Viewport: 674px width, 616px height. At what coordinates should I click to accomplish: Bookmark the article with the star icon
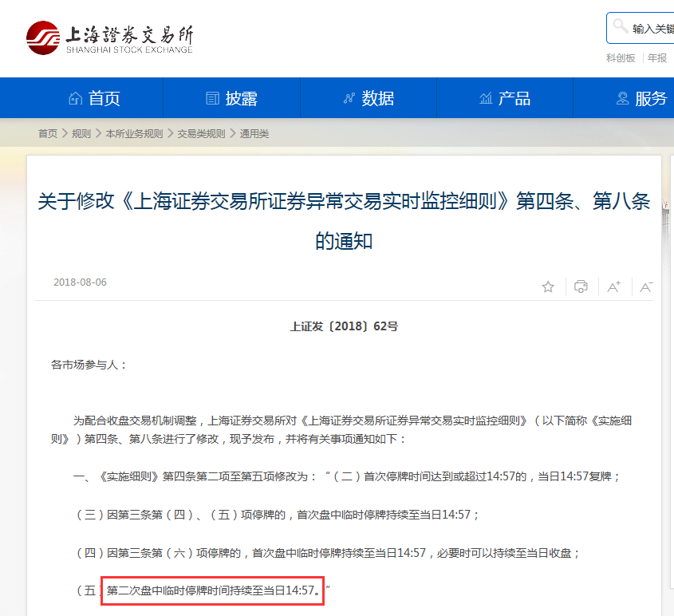(548, 286)
